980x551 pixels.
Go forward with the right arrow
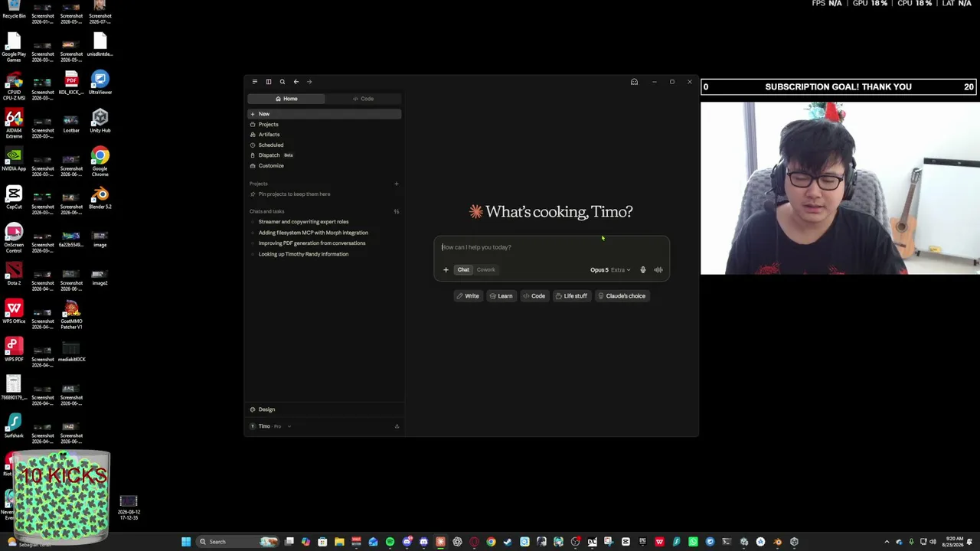click(x=309, y=82)
